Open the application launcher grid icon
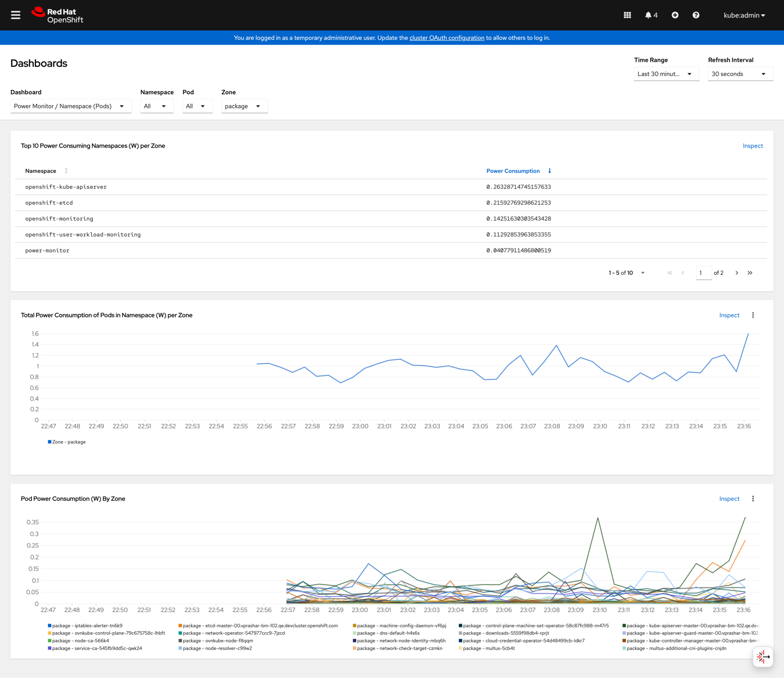 (x=627, y=15)
